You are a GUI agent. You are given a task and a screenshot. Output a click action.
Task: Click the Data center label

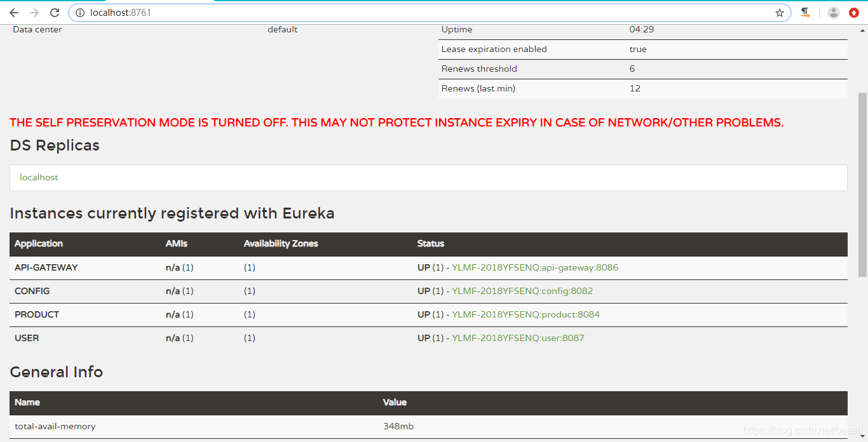click(x=37, y=29)
